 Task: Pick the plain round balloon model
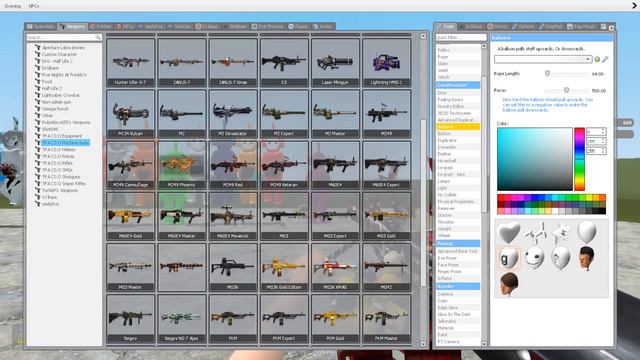tap(587, 231)
